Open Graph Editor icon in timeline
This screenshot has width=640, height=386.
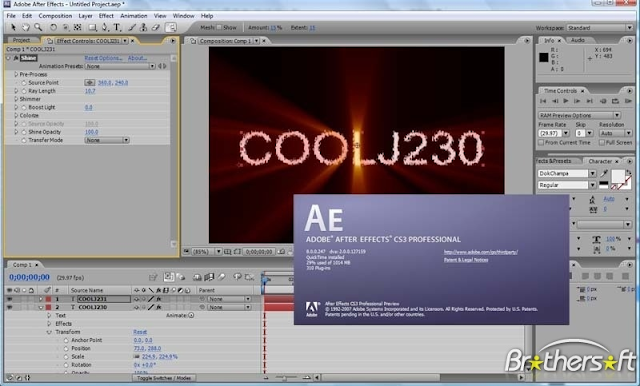pos(249,277)
